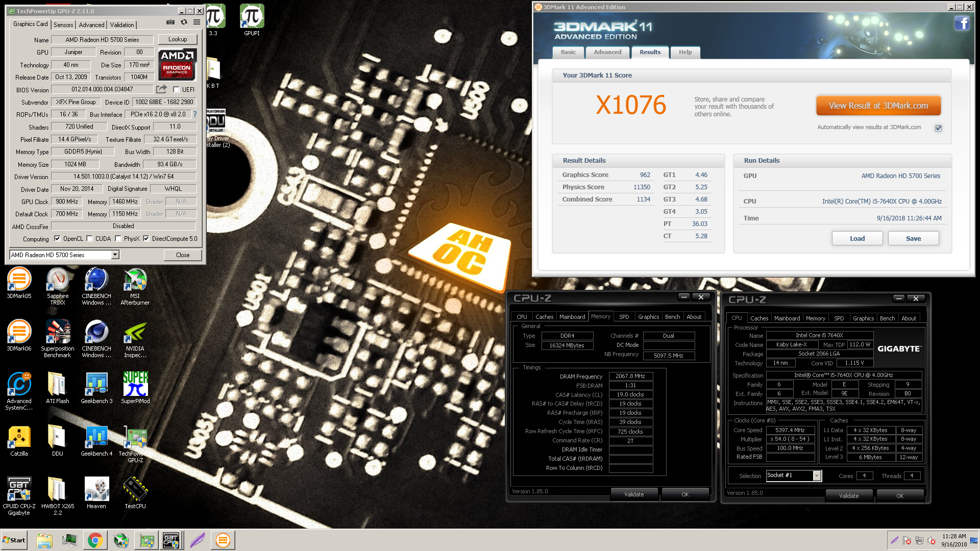This screenshot has width=980, height=551.
Task: Click Validate in the left CPU-Z window
Action: (634, 494)
